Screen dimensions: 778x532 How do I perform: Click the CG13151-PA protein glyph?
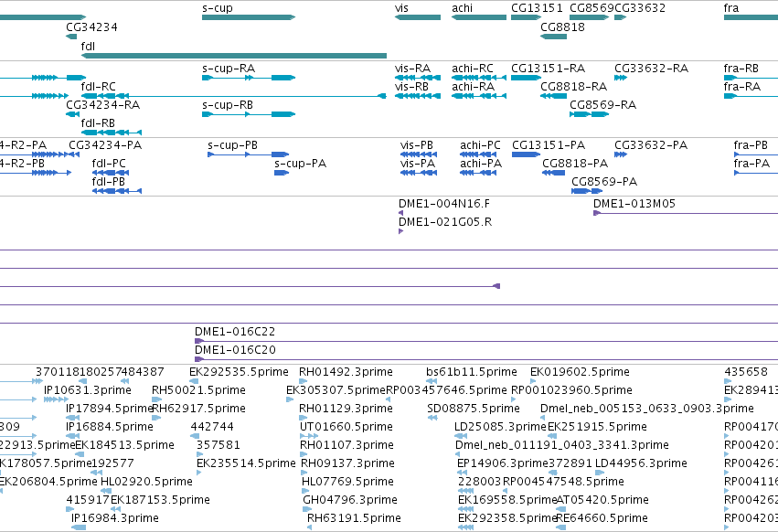[527, 154]
